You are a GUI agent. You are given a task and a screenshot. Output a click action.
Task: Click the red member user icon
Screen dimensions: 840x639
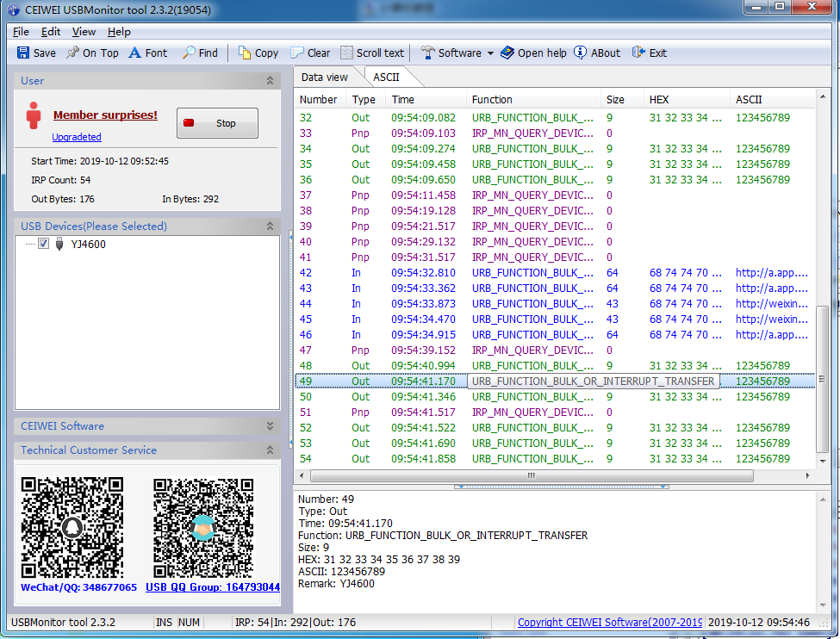34,115
